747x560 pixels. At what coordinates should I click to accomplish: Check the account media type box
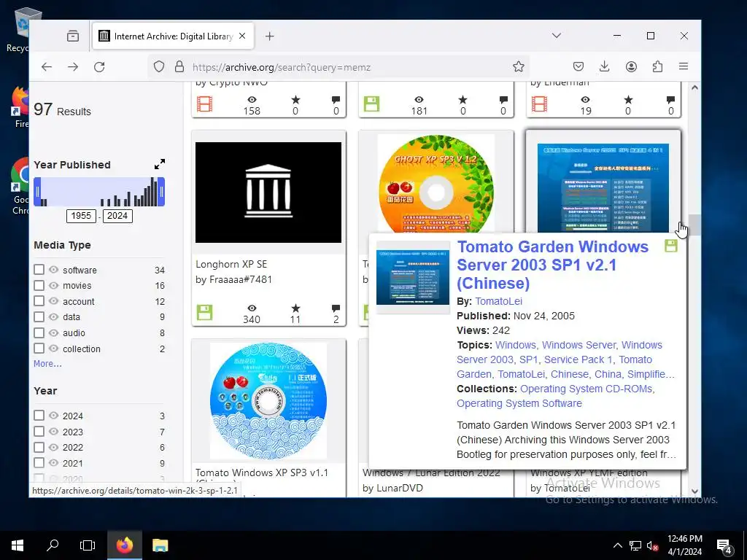[x=39, y=301]
